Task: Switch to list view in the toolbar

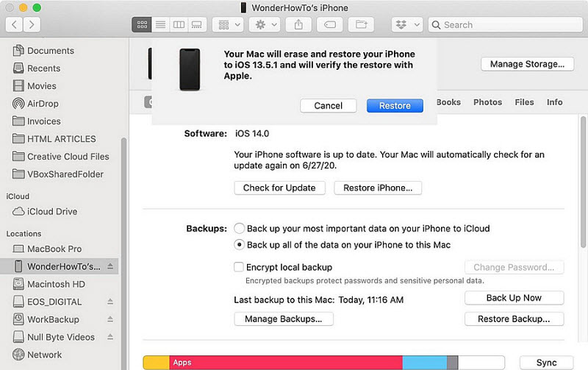Action: 160,25
